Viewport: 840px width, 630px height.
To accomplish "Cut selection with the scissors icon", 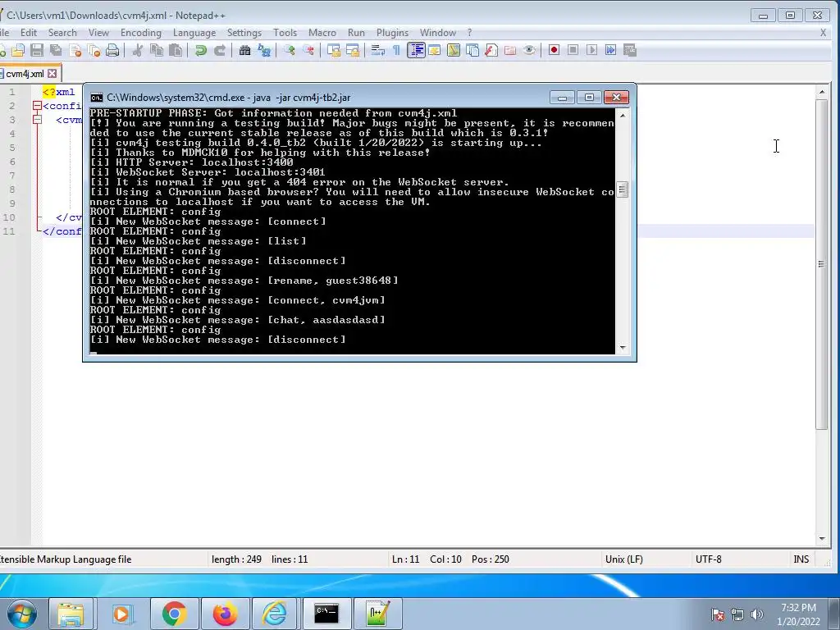I will (x=138, y=50).
